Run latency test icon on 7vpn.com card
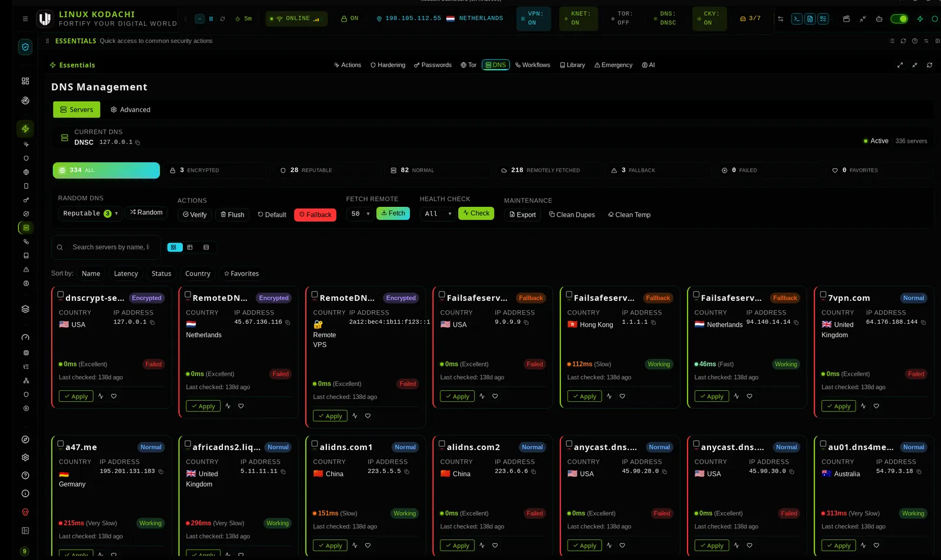 (863, 406)
